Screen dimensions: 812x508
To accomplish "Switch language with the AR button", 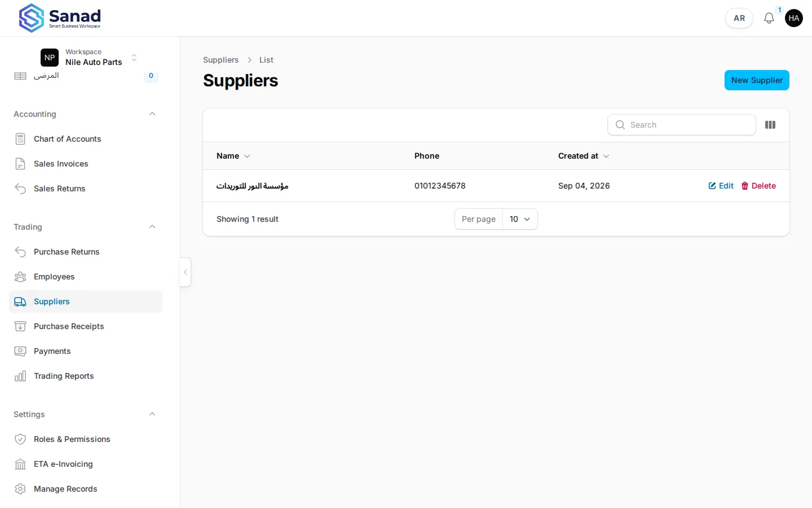I will [739, 18].
